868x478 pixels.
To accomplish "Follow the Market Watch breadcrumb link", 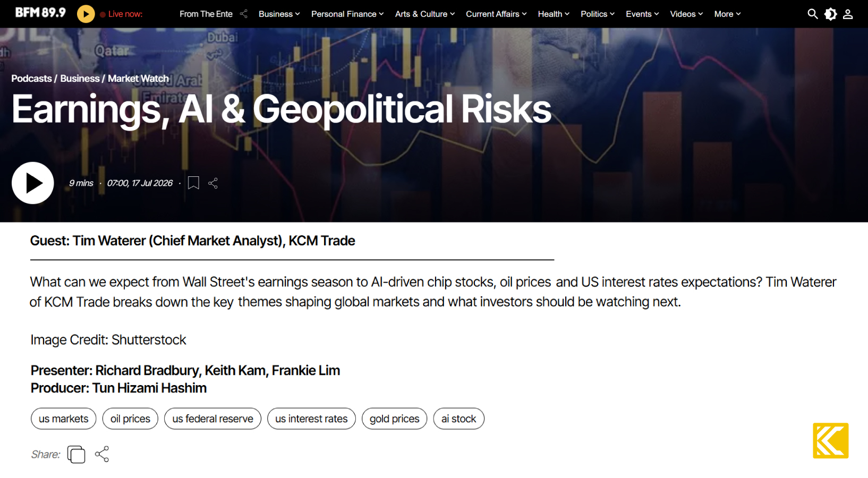I will pos(138,79).
